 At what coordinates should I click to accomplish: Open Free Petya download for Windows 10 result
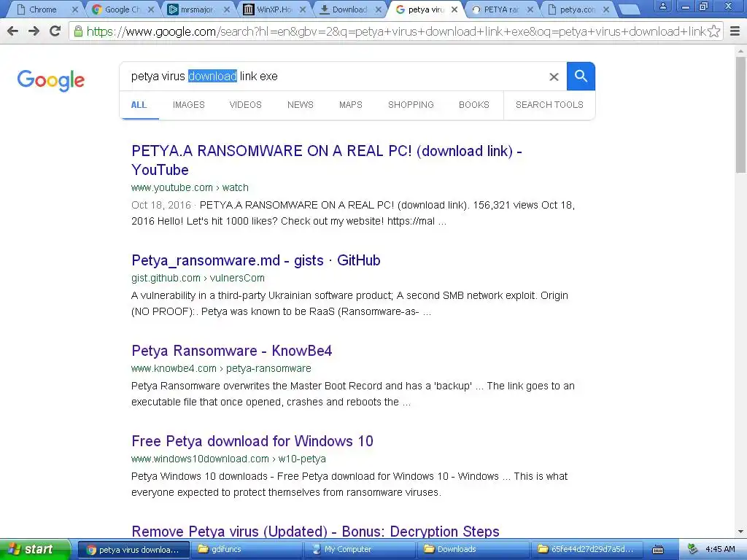click(252, 441)
